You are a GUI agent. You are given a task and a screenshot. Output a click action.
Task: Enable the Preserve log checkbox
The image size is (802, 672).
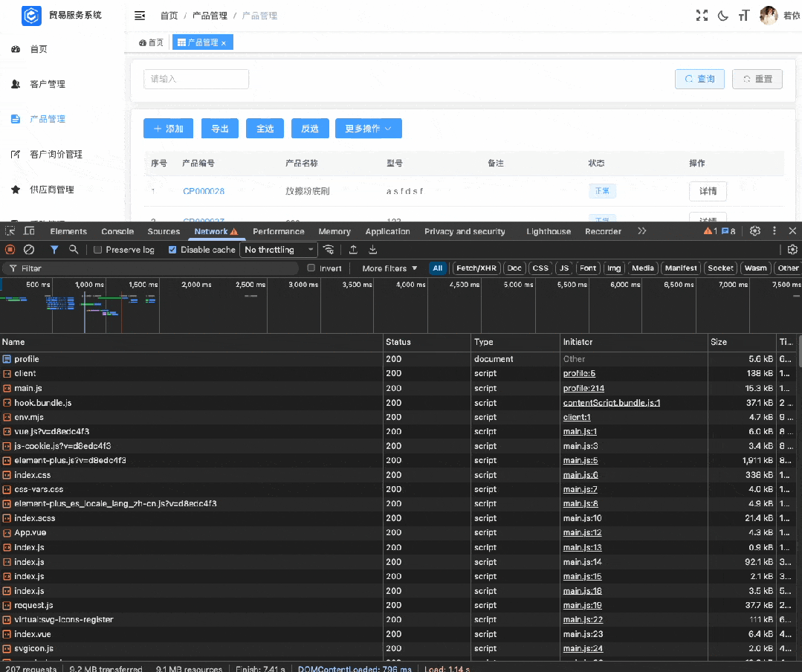pyautogui.click(x=98, y=250)
